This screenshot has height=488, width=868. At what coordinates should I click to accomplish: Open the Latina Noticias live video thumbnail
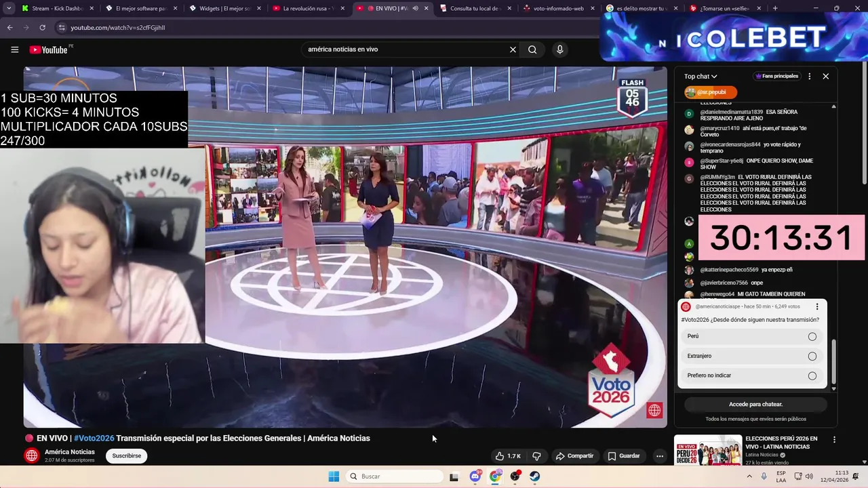point(707,451)
